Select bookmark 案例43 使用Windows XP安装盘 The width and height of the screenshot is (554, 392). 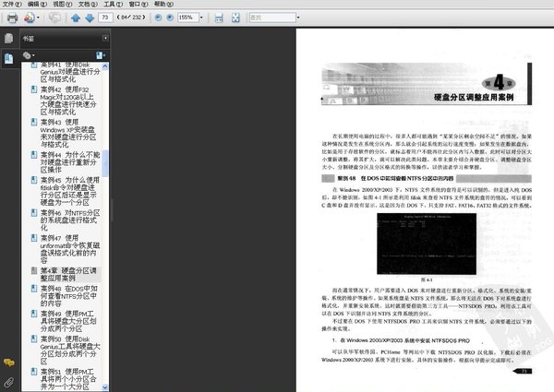(x=68, y=133)
